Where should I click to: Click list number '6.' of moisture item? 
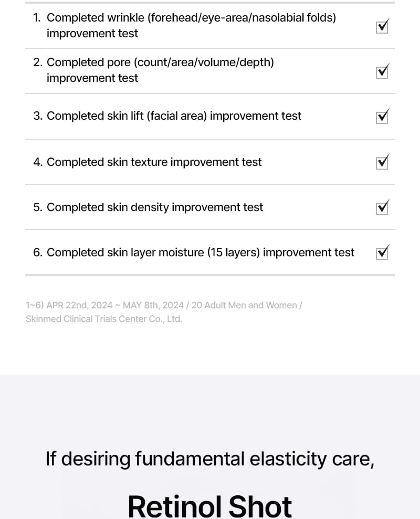pos(38,253)
